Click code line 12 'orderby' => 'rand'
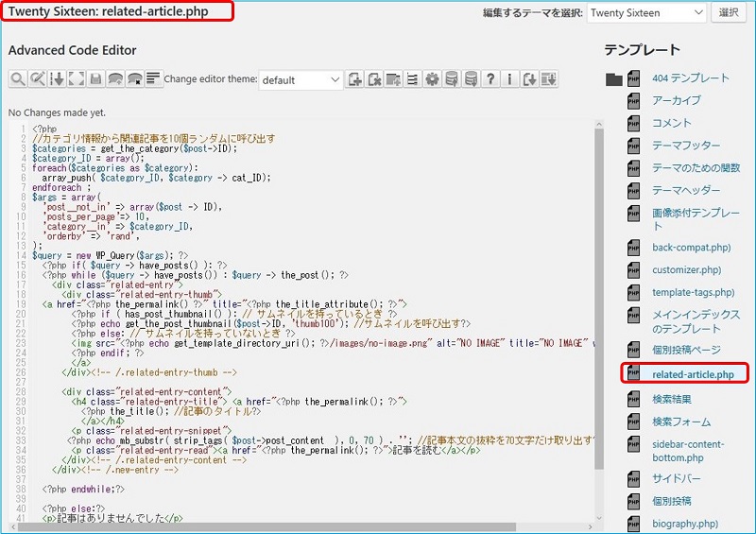The width and height of the screenshot is (756, 534). coord(91,236)
